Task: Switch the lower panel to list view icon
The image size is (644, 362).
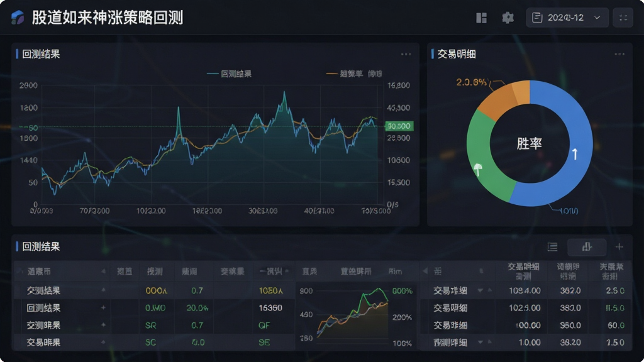Action: [552, 246]
